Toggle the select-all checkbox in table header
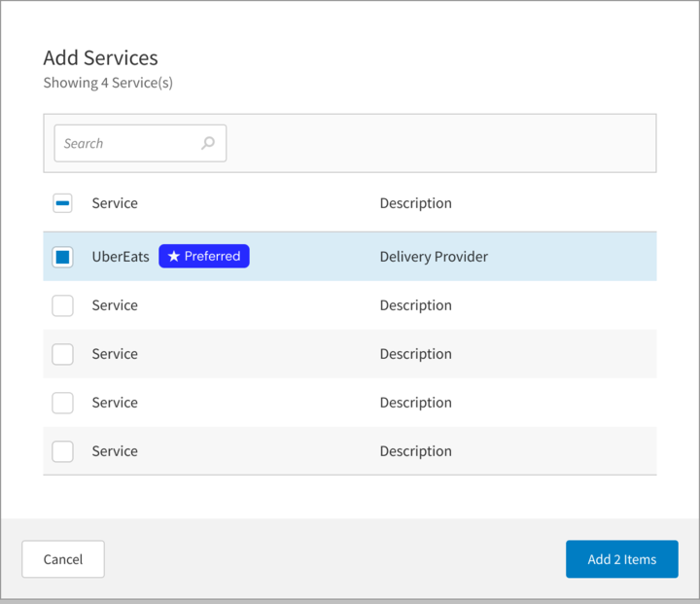The height and width of the screenshot is (604, 700). [x=62, y=203]
